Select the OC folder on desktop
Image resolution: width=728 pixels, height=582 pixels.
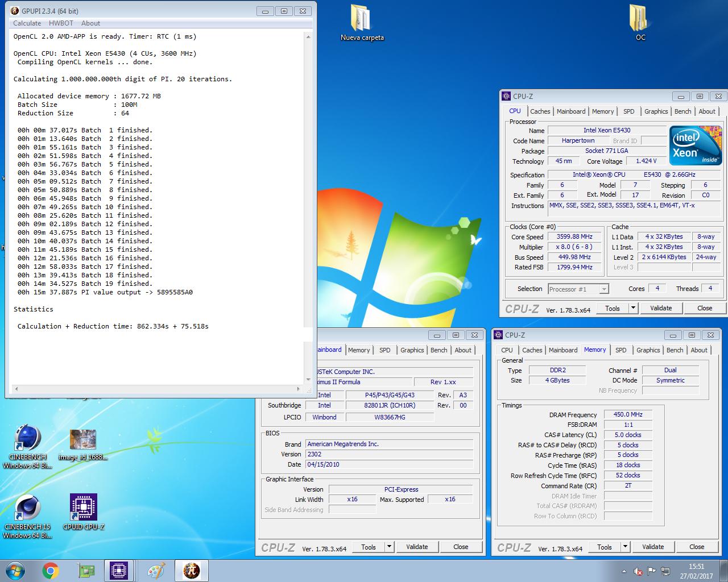pos(640,23)
